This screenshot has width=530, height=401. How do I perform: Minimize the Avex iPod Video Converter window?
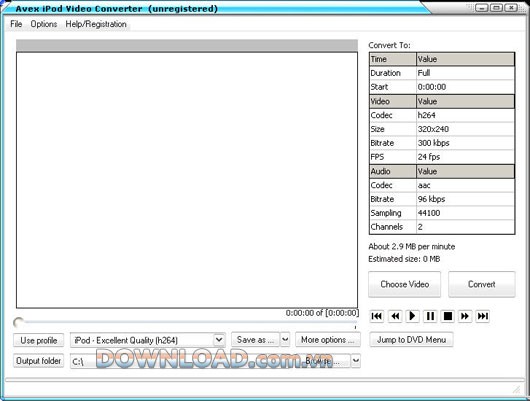coord(482,8)
